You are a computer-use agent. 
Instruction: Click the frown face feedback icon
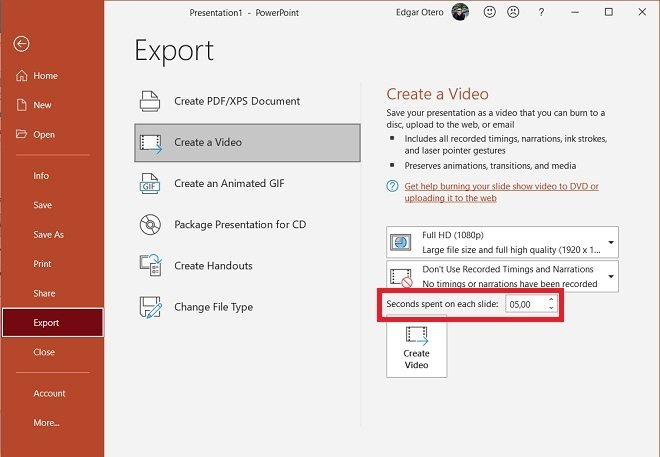(x=513, y=12)
